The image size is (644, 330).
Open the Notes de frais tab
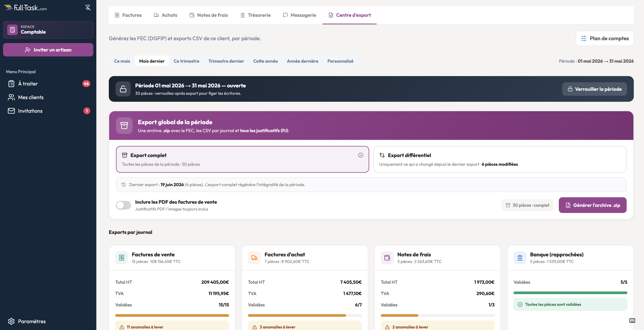tap(208, 15)
